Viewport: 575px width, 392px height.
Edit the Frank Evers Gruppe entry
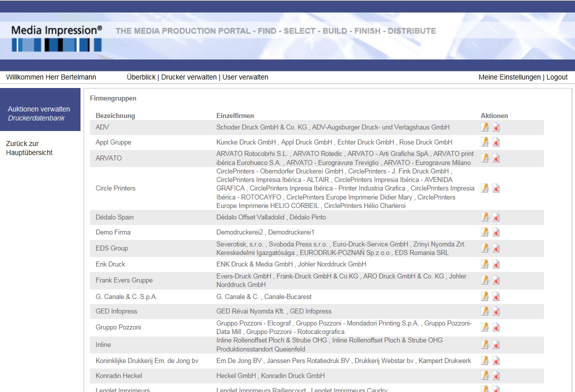pyautogui.click(x=484, y=280)
